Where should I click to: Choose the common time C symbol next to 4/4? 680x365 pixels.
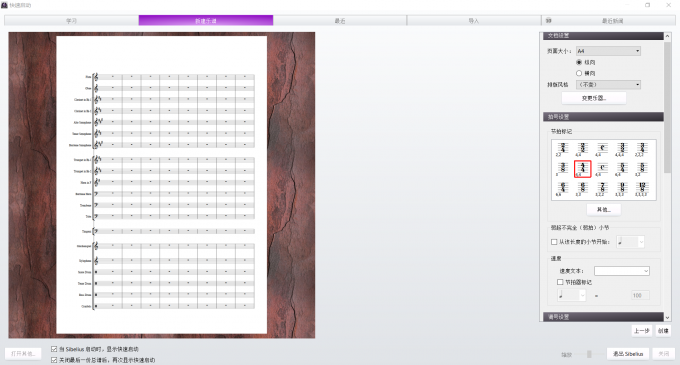602,169
